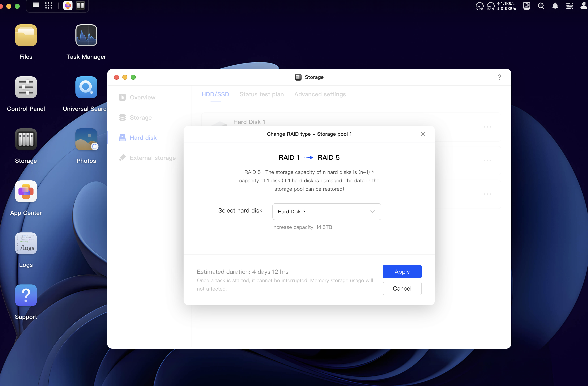Click the dropdown chevron beside Hard Disk 3
588x386 pixels.
372,212
